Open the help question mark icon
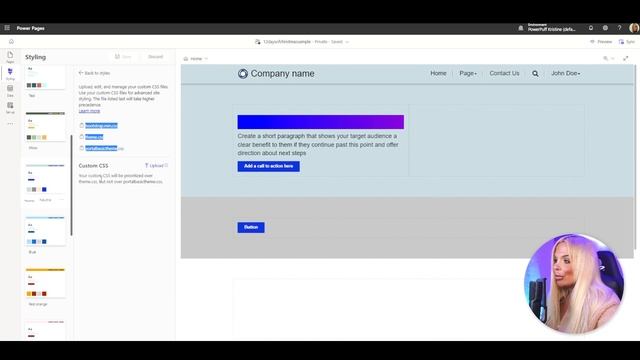Image resolution: width=640 pixels, height=360 pixels. tap(619, 28)
